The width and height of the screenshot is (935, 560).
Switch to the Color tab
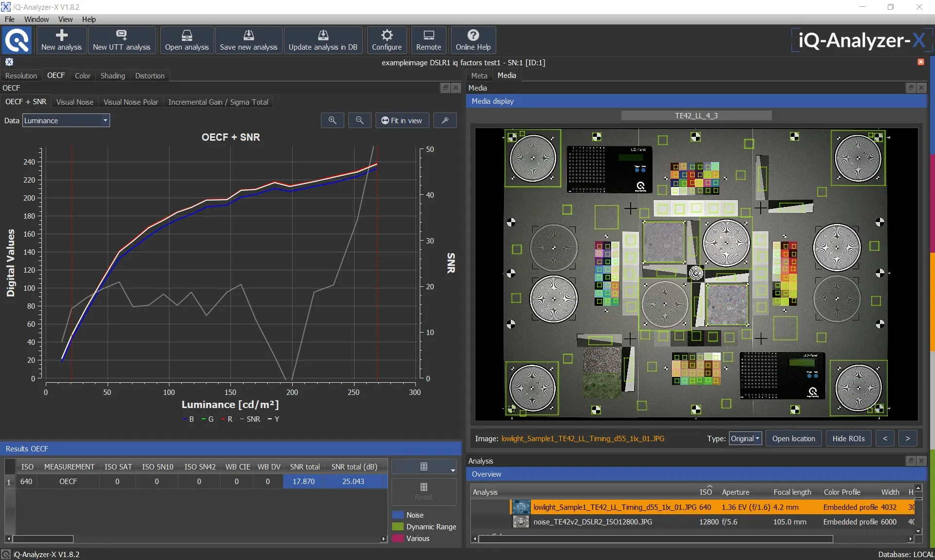coord(83,75)
